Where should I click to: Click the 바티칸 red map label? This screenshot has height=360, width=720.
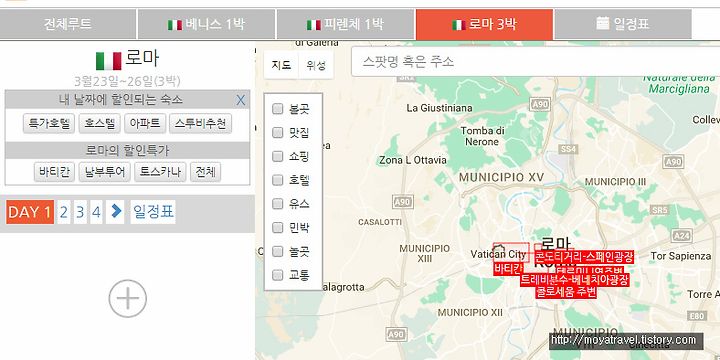click(x=509, y=269)
